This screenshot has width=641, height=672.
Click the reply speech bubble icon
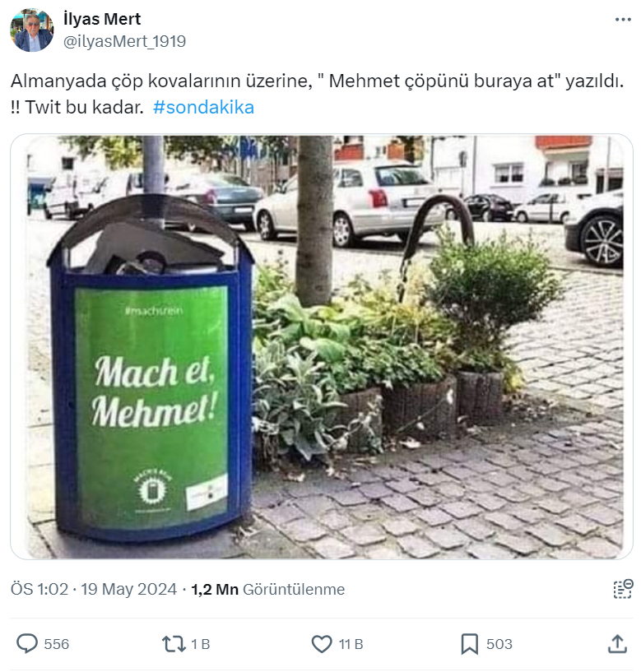[x=27, y=644]
